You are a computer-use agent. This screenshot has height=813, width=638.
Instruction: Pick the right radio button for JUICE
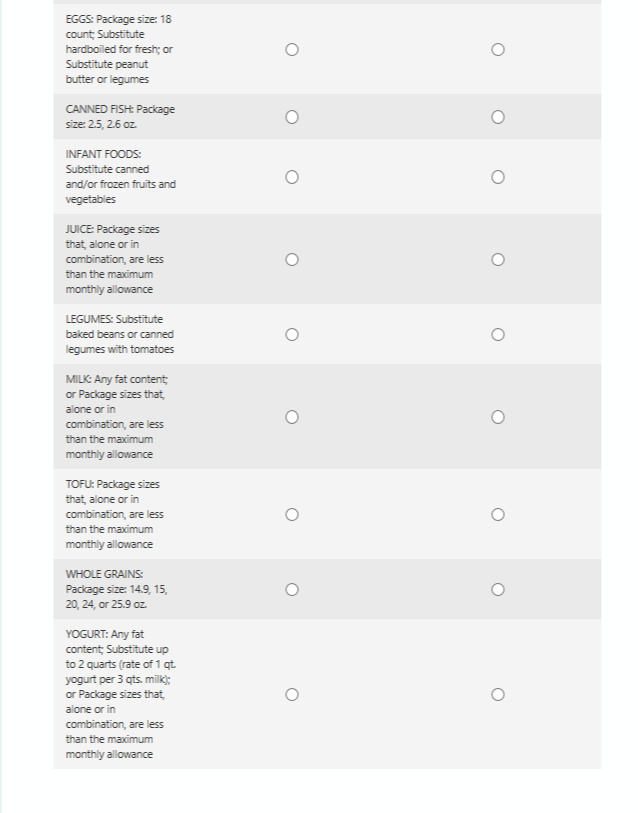tap(497, 259)
